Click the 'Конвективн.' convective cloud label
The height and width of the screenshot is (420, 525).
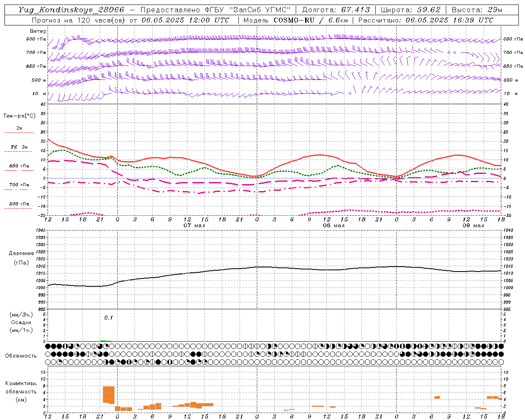coord(21,383)
